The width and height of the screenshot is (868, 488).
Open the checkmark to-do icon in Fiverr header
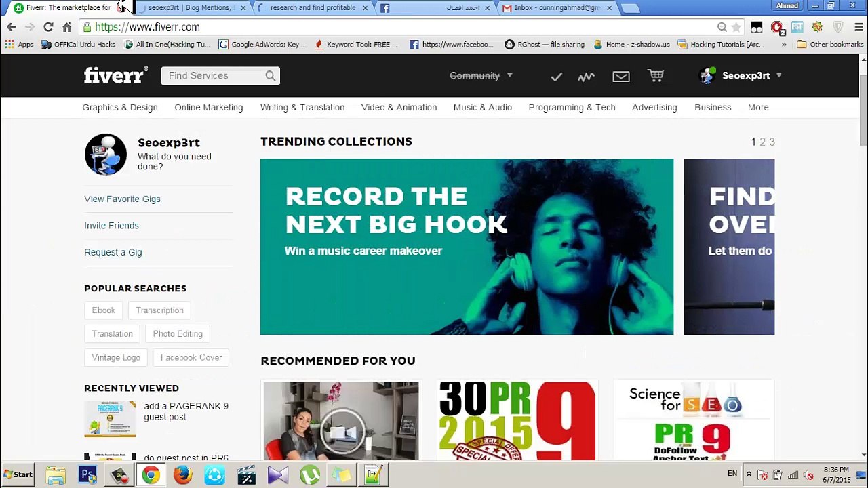(556, 77)
